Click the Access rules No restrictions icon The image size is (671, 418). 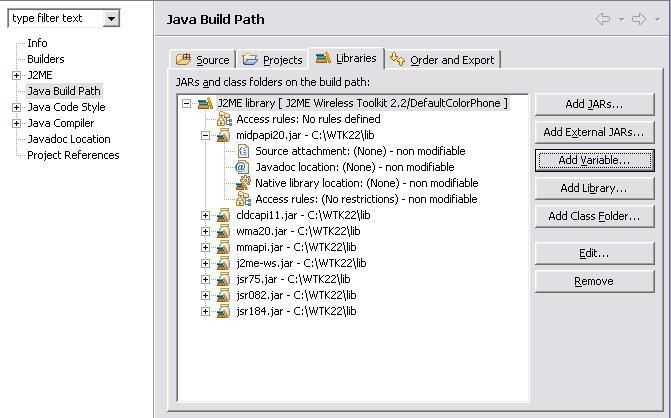[243, 199]
